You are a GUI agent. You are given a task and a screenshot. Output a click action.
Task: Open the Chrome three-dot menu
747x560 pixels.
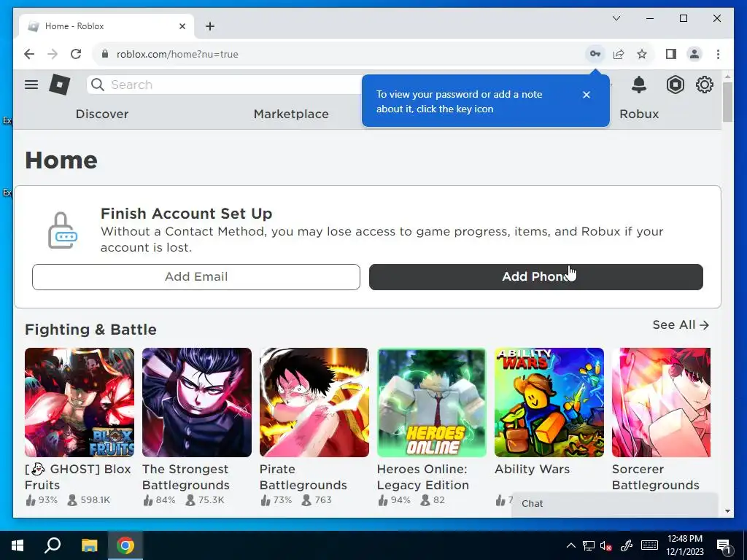(718, 54)
